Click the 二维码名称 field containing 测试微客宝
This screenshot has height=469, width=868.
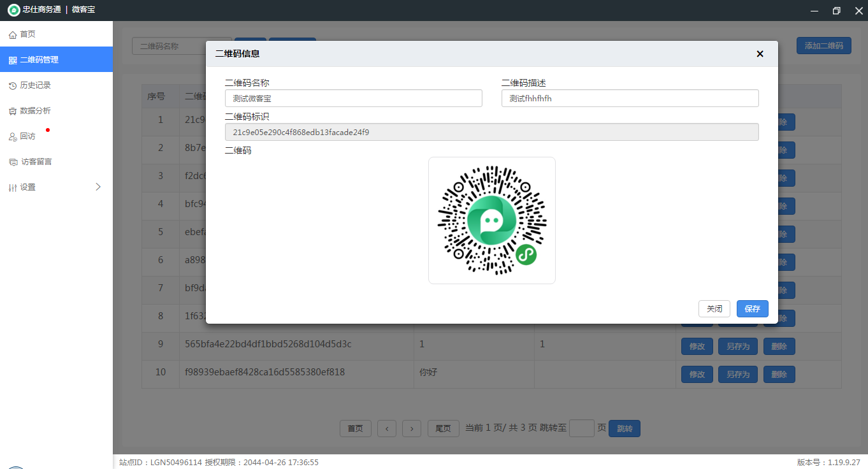(354, 98)
